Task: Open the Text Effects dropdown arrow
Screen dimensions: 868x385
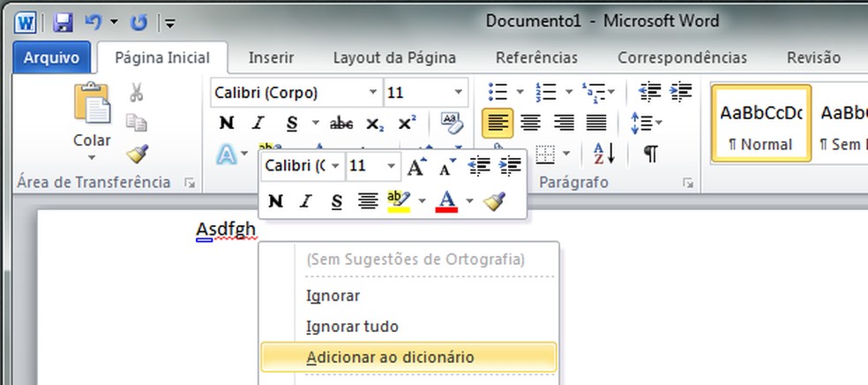Action: click(x=244, y=154)
